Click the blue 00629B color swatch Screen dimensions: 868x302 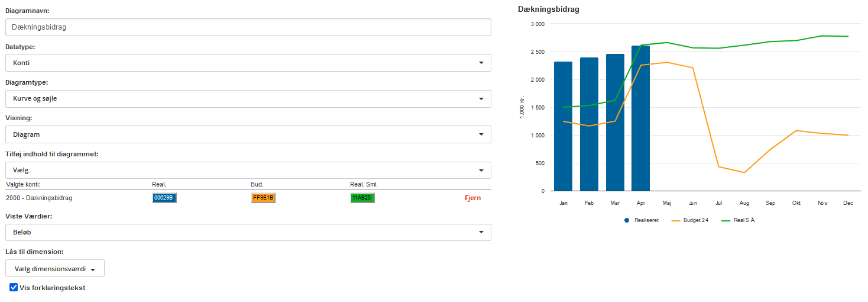point(164,198)
